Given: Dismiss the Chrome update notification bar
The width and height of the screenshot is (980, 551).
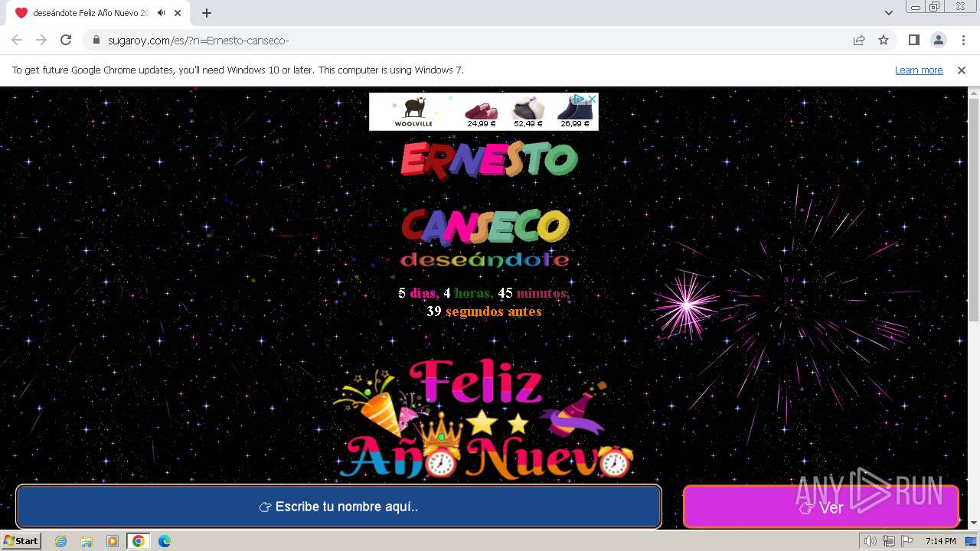Looking at the screenshot, I should point(962,70).
